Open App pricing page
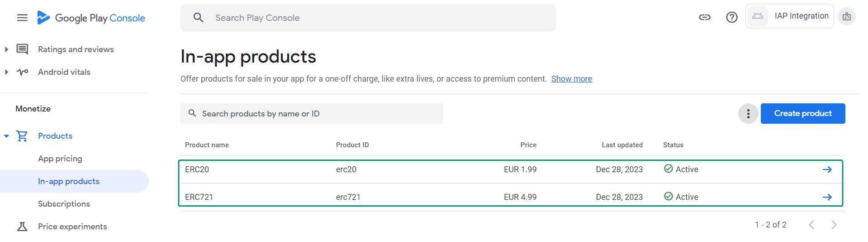The width and height of the screenshot is (868, 242). coord(60,159)
